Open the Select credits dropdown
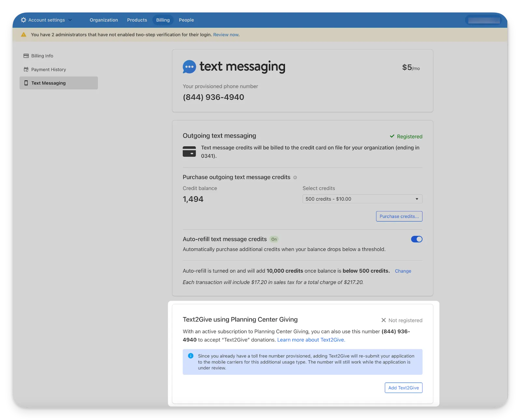521x420 pixels. coord(362,199)
